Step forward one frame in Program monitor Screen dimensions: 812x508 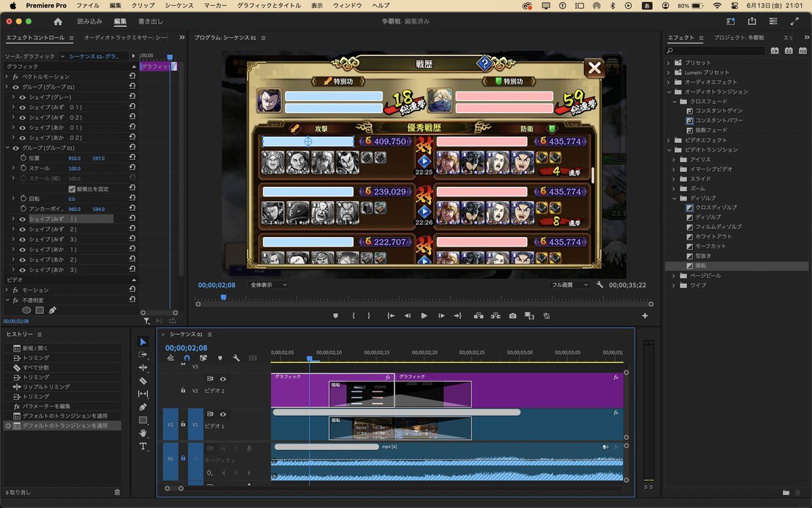441,316
